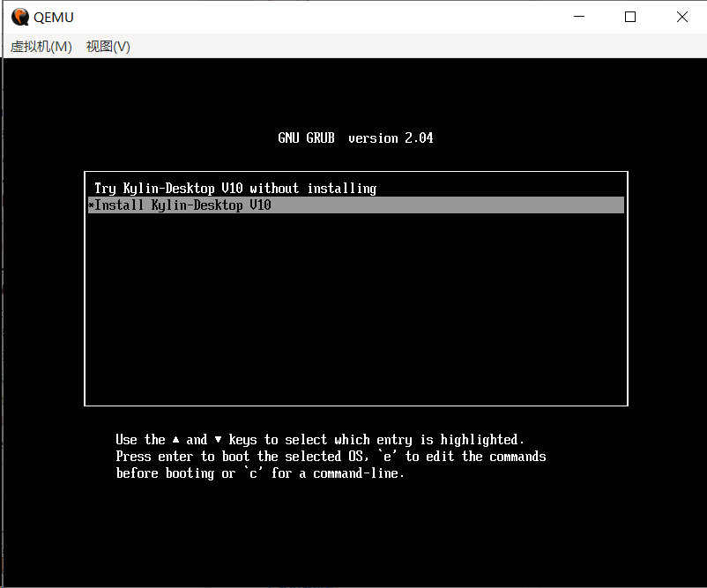Click the "'c' for a command-line" text
This screenshot has width=707, height=588.
click(323, 473)
